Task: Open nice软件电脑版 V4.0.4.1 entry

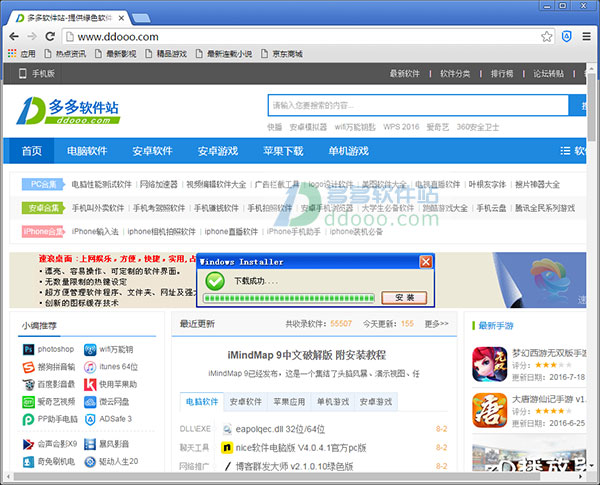Action: [x=301, y=447]
